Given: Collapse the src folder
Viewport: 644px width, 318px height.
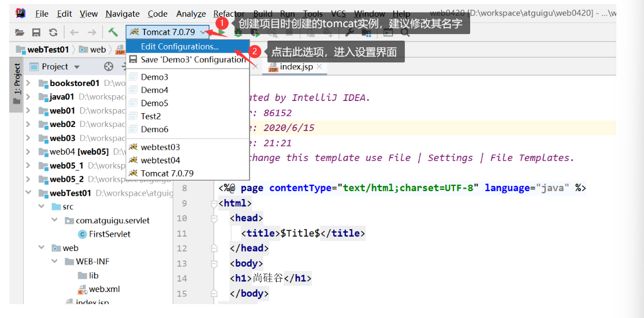Looking at the screenshot, I should click(x=42, y=207).
